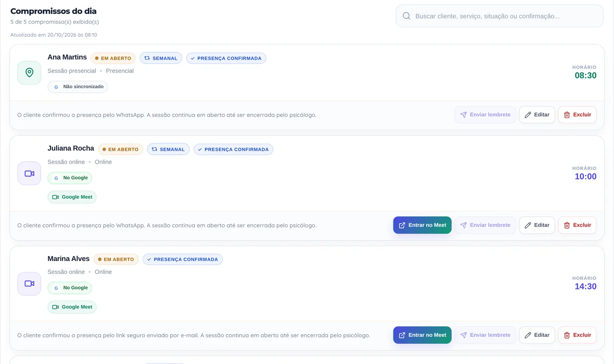Image resolution: width=614 pixels, height=364 pixels.
Task: Click the video camera icon for Marina Alves
Action: [29, 283]
